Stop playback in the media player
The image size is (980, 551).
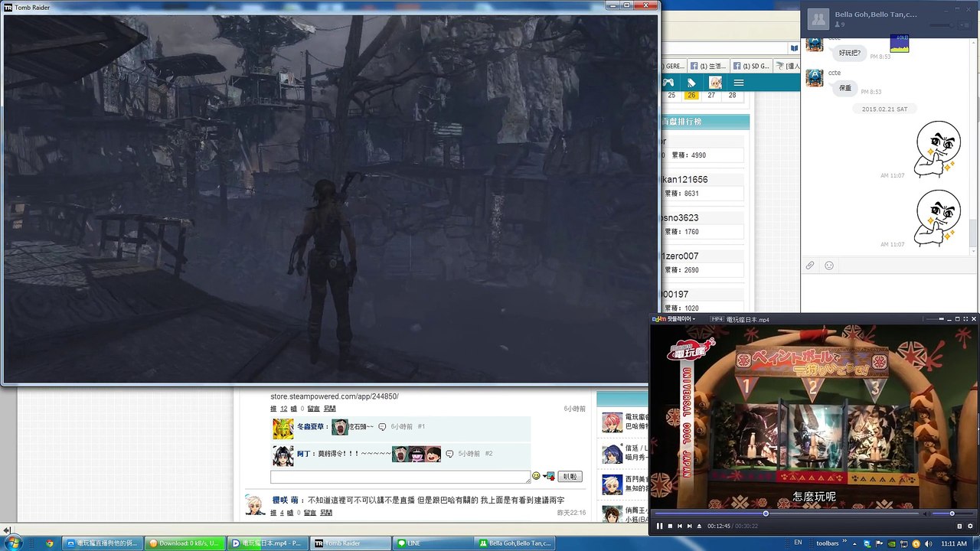click(670, 526)
